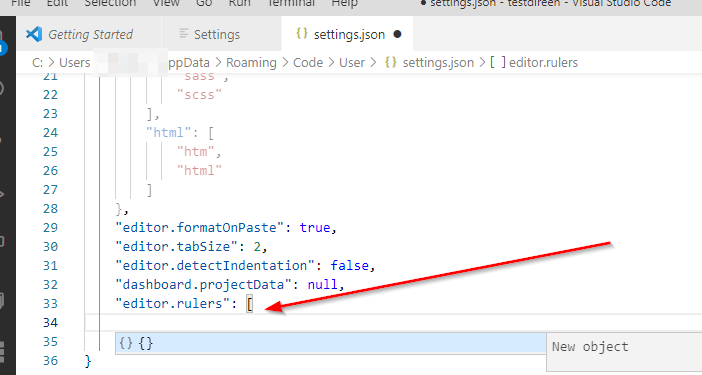Place cursor on empty line 34
Image resolution: width=702 pixels, height=375 pixels.
393,323
